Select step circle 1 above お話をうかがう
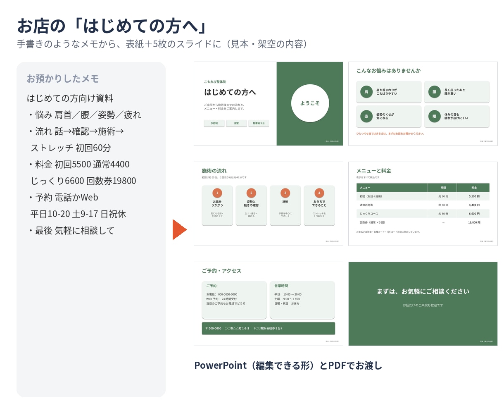504x420 pixels. (217, 193)
